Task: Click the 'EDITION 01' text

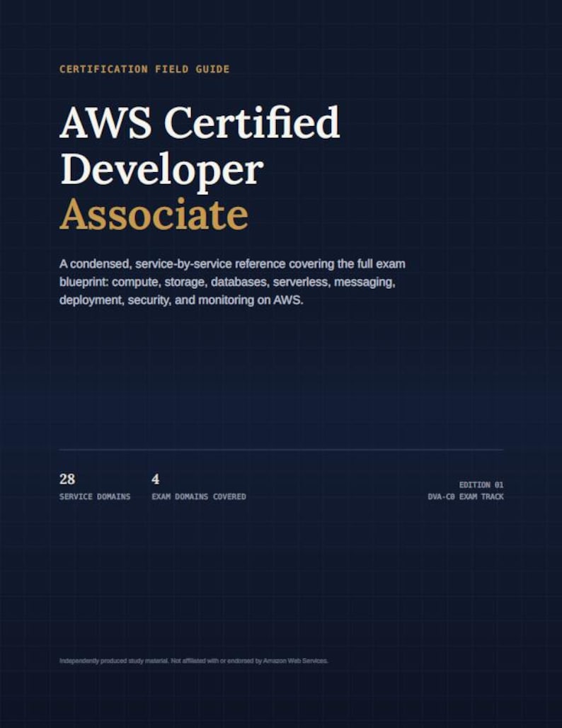Action: point(481,484)
